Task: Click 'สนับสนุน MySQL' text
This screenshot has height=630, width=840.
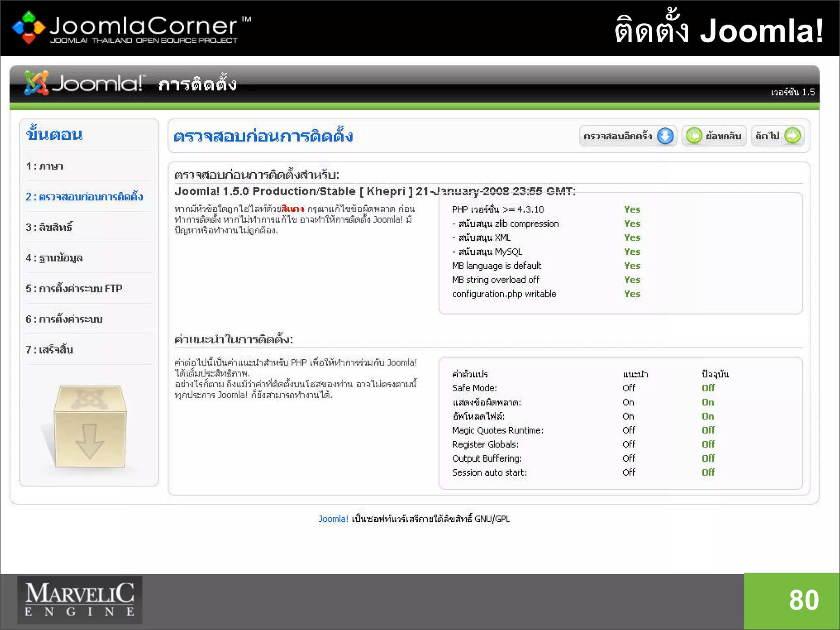Action: pos(490,252)
